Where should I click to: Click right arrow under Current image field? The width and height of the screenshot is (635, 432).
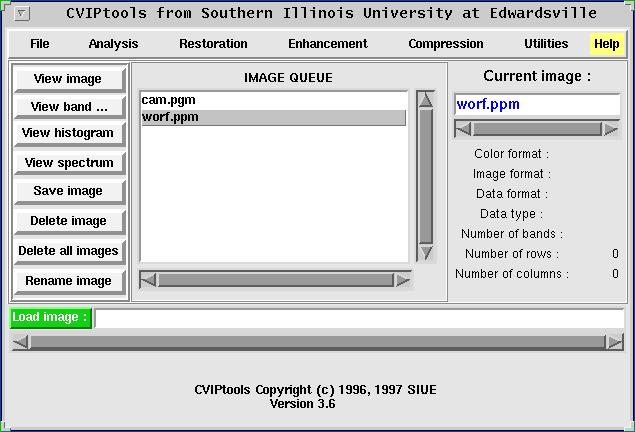611,130
